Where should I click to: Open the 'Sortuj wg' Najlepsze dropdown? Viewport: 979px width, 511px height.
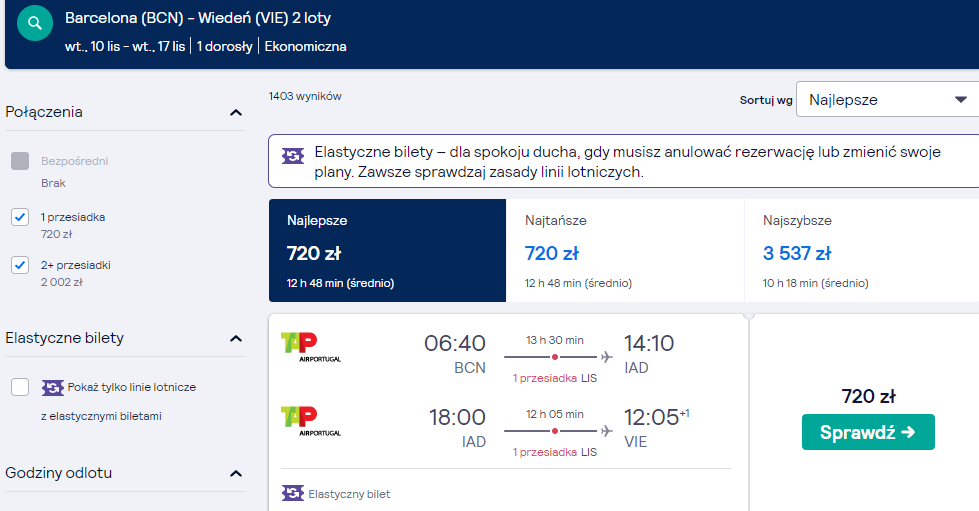click(888, 99)
